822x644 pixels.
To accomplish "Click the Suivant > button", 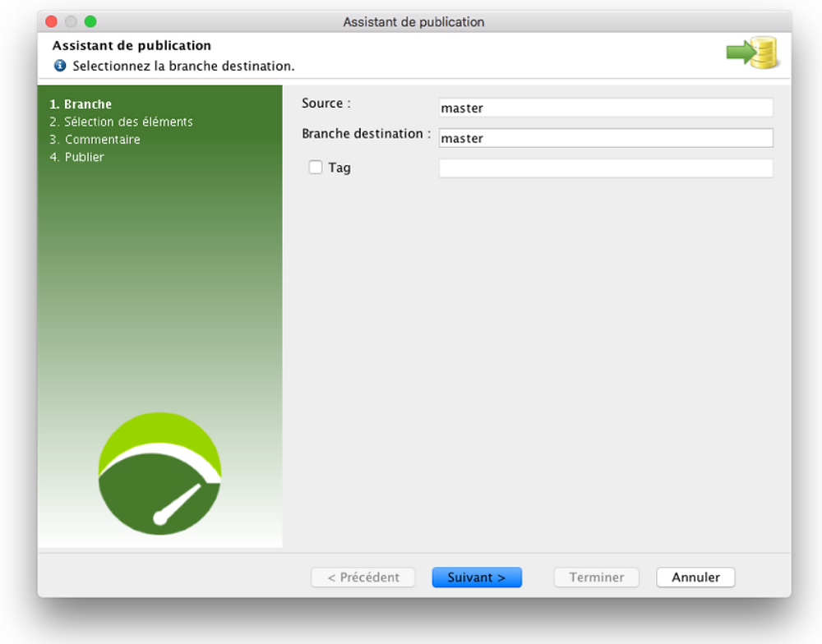I will (x=477, y=577).
